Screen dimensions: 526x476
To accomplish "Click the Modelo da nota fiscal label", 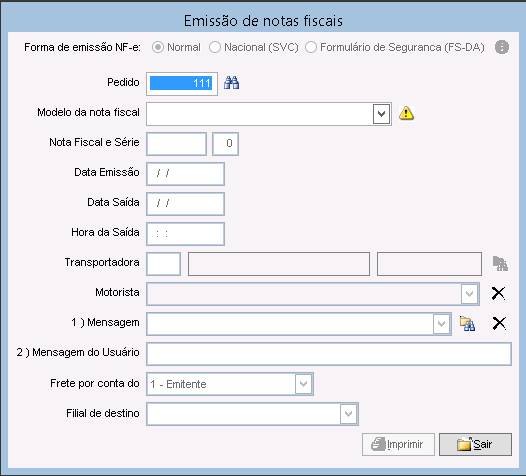I will click(88, 112).
